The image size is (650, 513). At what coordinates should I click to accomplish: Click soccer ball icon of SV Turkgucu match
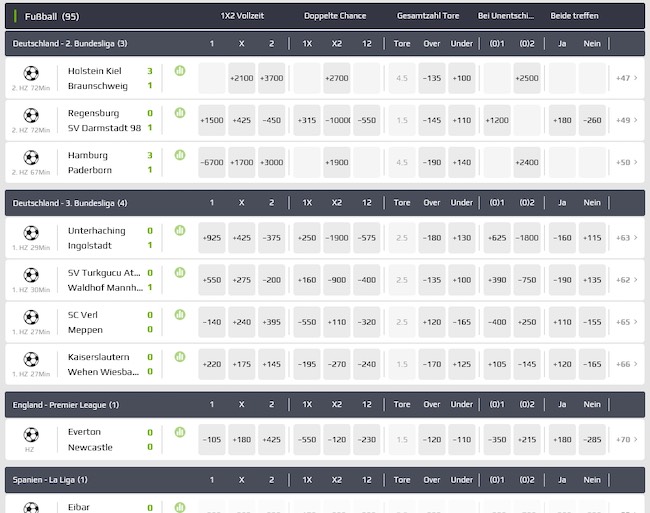[x=31, y=275]
